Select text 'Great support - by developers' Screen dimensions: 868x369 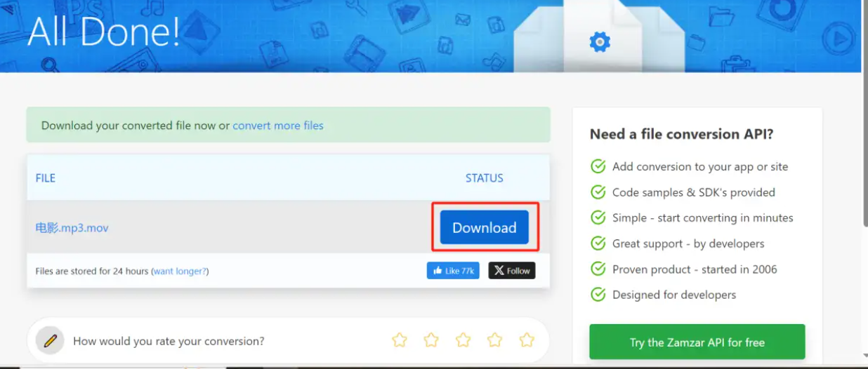click(x=688, y=243)
